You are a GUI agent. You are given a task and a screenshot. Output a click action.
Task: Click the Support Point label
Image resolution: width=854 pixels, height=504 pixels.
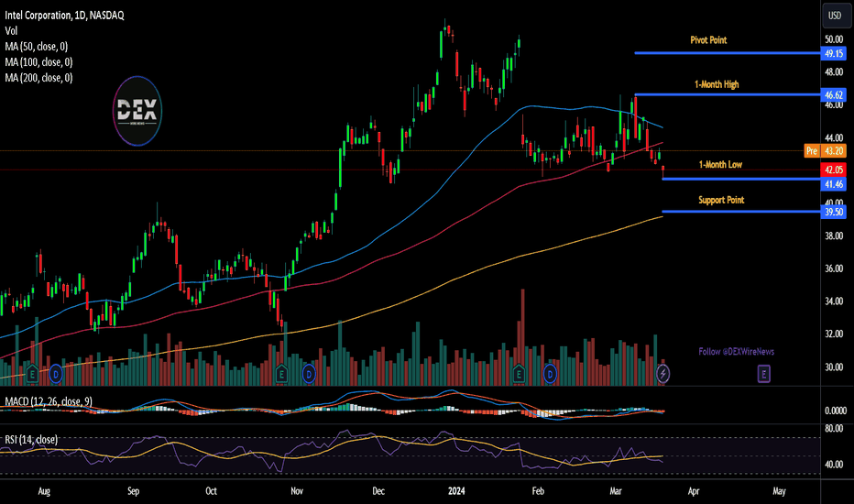tap(721, 200)
